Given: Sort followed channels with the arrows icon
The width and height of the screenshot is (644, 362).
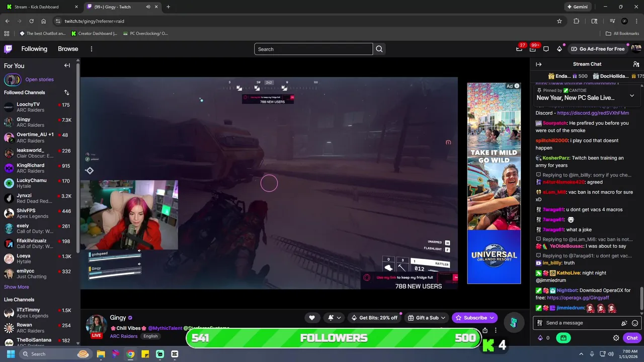Looking at the screenshot, I should pos(66,93).
